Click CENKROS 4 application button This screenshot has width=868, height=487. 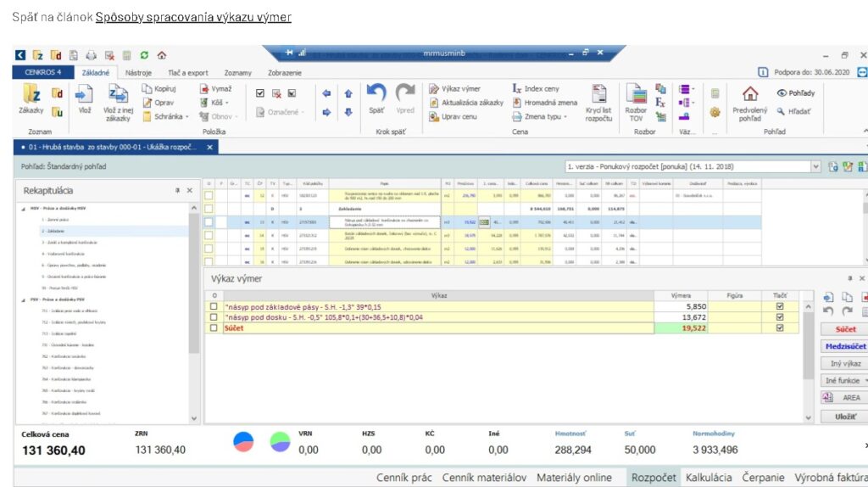[x=42, y=73]
